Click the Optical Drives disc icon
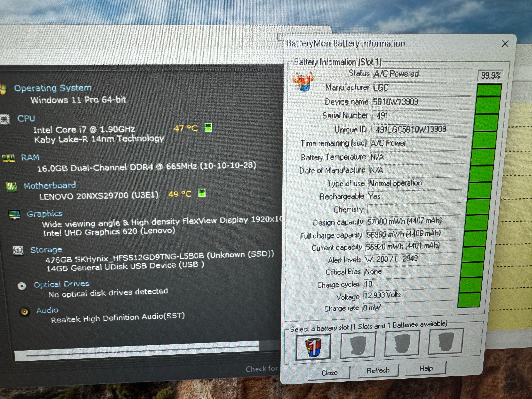Viewport: 532px width, 399px height. coord(22,286)
